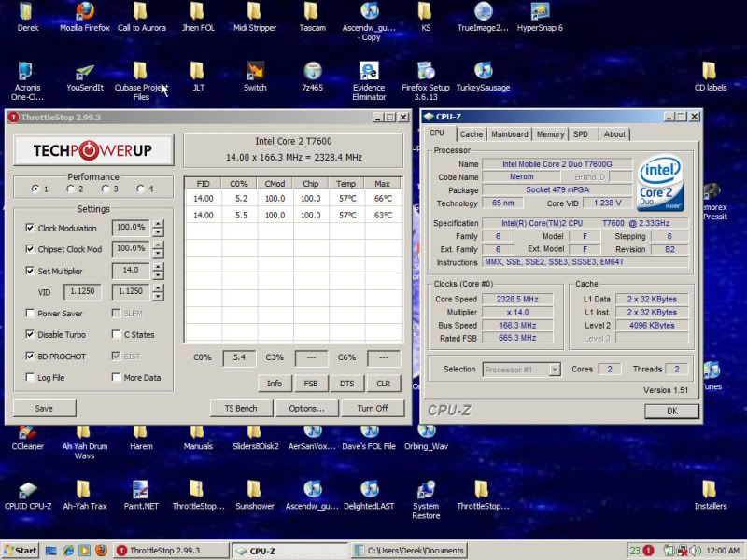
Task: Click the DTS button in ThrottleStop
Action: click(346, 384)
